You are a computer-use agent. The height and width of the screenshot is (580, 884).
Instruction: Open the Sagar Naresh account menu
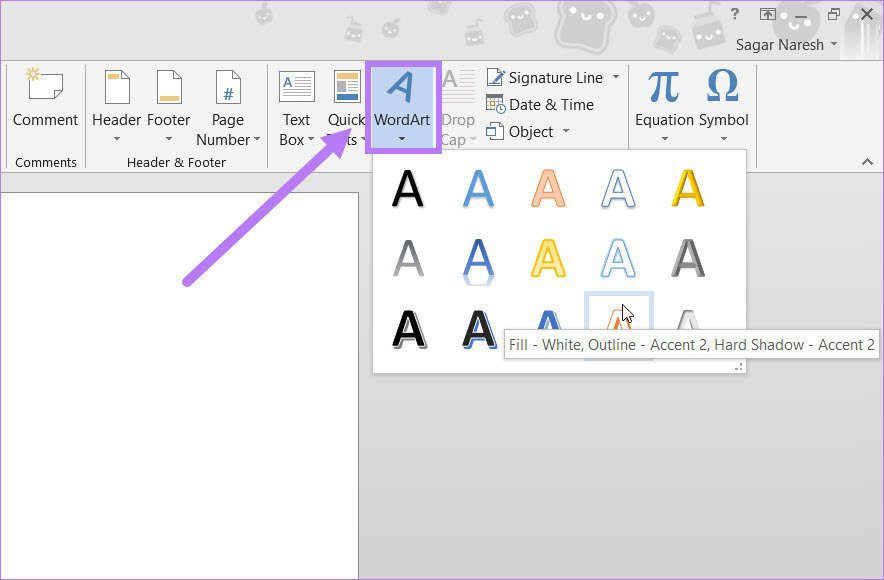click(x=785, y=45)
